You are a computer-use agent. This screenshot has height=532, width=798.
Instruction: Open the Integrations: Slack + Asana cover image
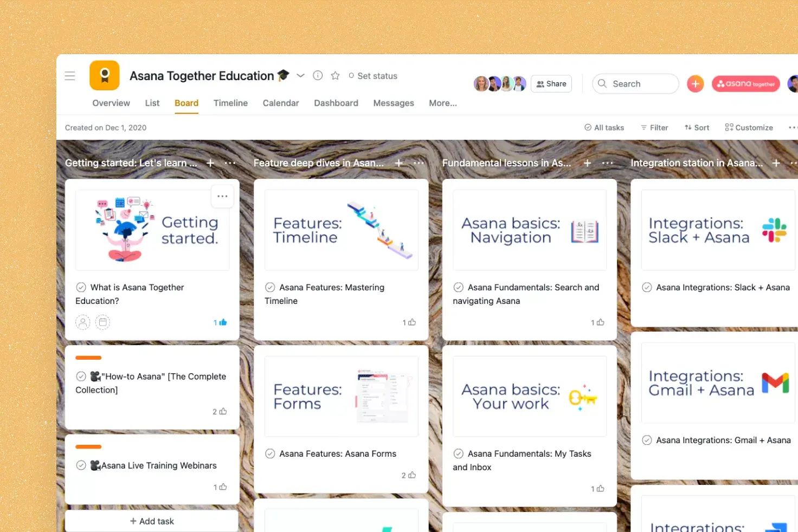[x=718, y=230]
